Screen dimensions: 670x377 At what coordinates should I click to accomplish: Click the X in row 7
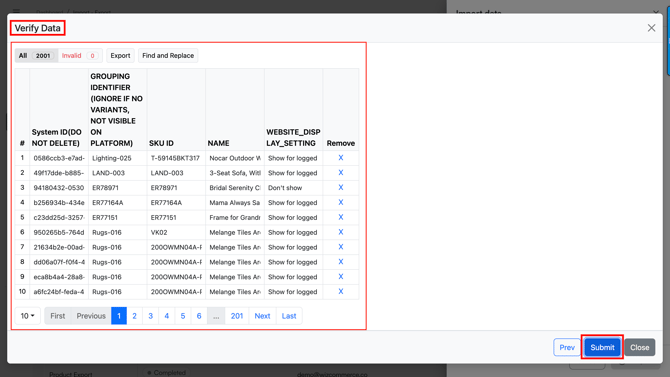341,247
